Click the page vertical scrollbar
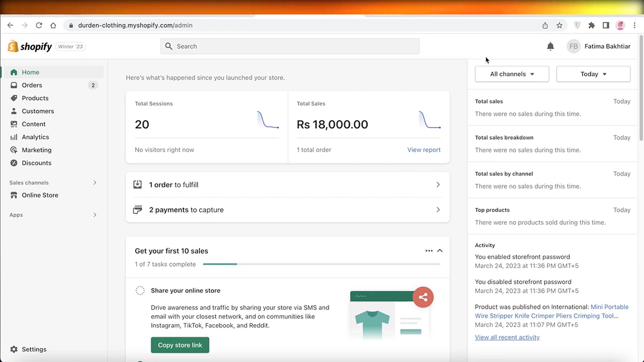644x362 pixels. coord(641,87)
